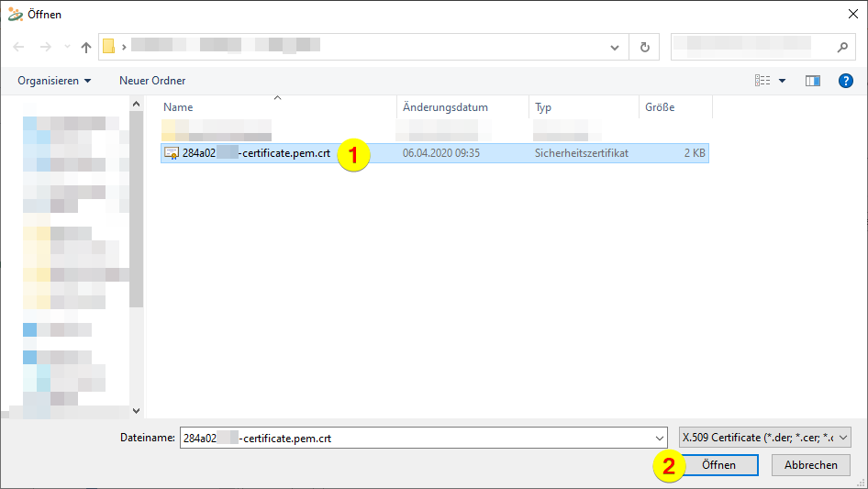Screen dimensions: 868x489
Task: Click the Up one folder arrow
Action: (x=86, y=47)
